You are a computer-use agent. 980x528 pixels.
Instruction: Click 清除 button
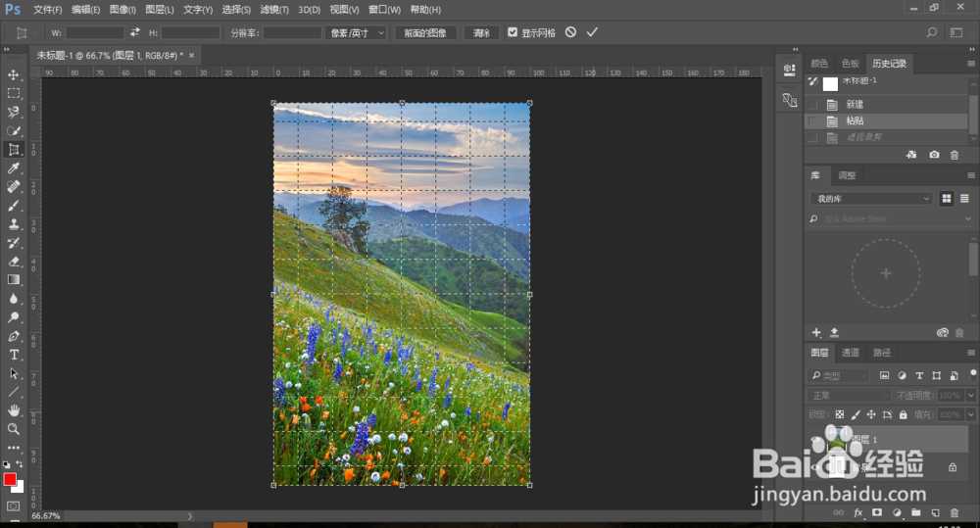click(x=481, y=32)
